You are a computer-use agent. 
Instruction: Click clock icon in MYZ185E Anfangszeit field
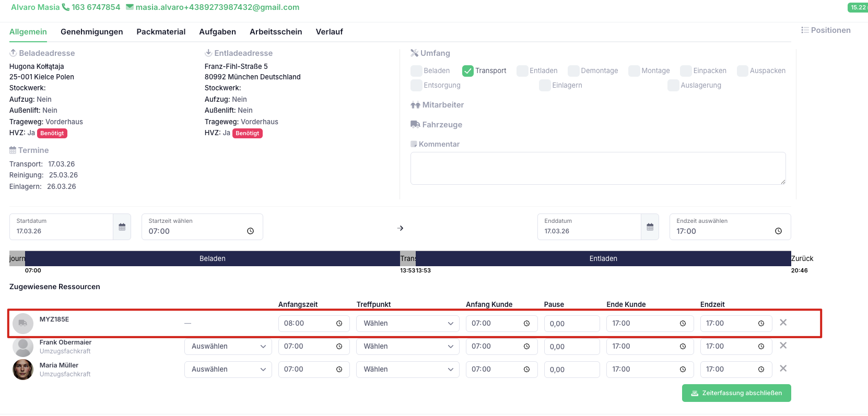(x=339, y=324)
